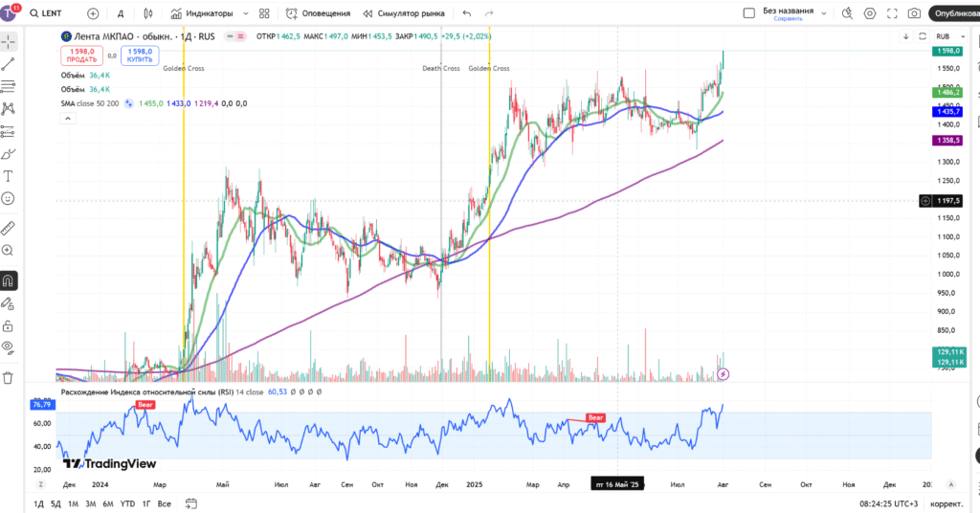Toggle auto-fit data to screen icon

[x=923, y=36]
